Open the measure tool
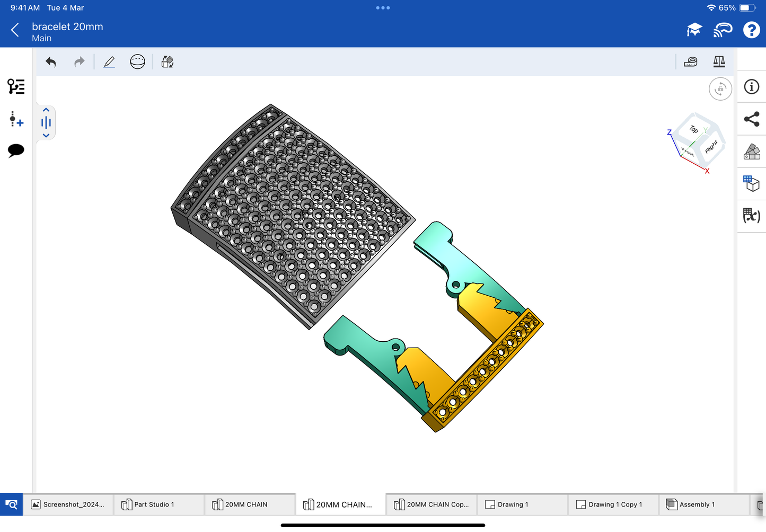Viewport: 766px width, 532px height. tap(691, 62)
